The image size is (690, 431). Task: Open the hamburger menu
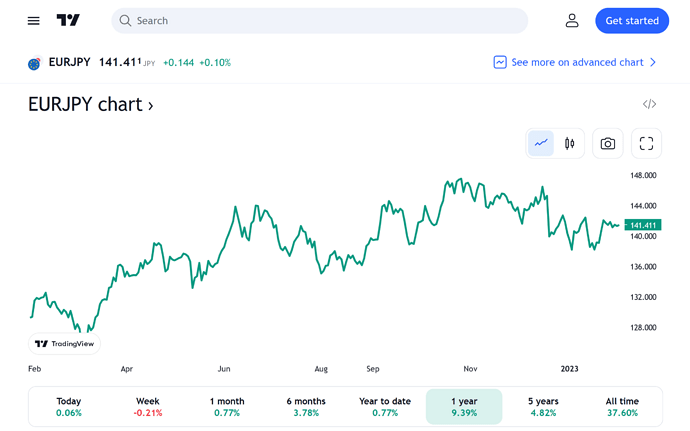pos(33,21)
